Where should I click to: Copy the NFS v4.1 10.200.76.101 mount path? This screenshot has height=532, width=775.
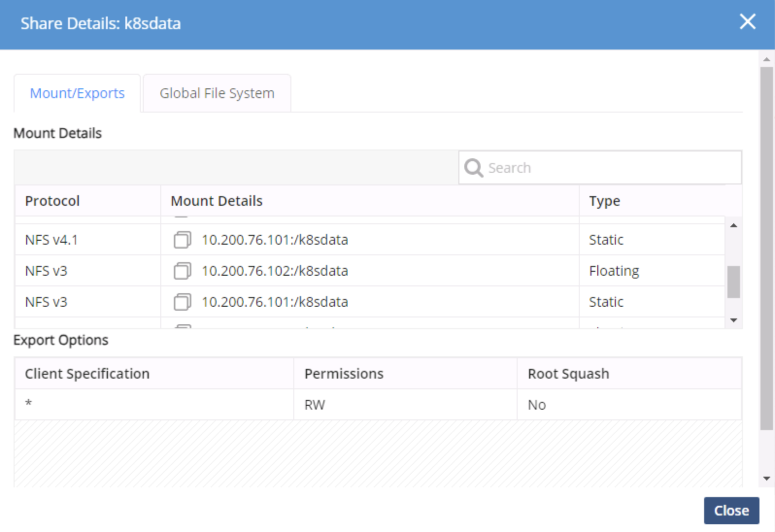coord(182,240)
